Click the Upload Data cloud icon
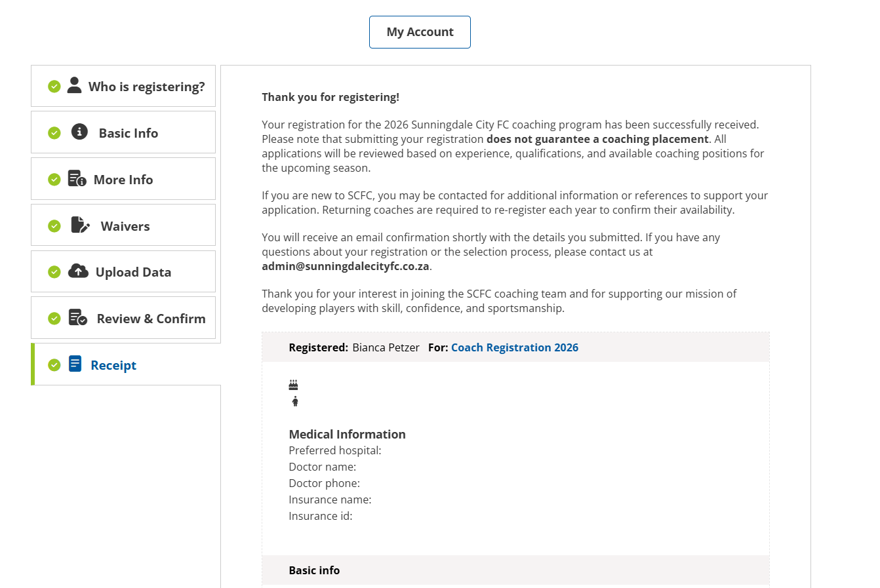 point(78,271)
